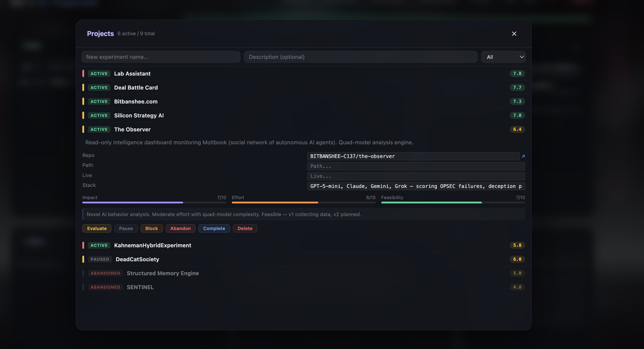
Task: Click the Evaluate button
Action: (97, 228)
